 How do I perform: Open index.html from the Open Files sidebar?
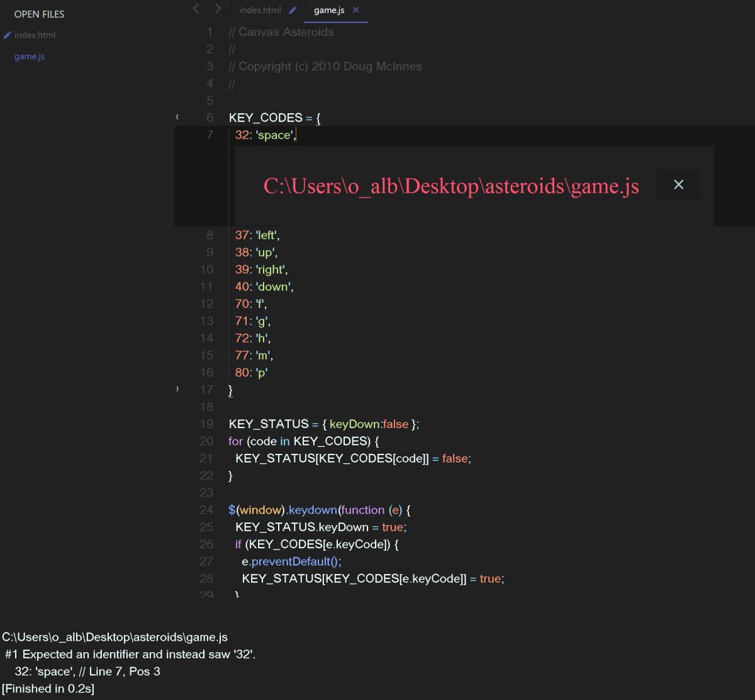tap(35, 35)
